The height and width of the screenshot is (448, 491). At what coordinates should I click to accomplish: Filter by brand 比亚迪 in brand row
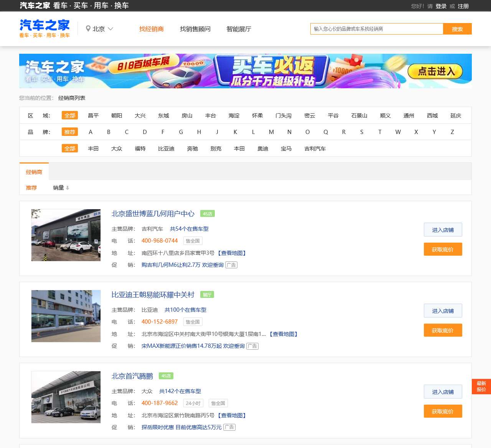[166, 149]
